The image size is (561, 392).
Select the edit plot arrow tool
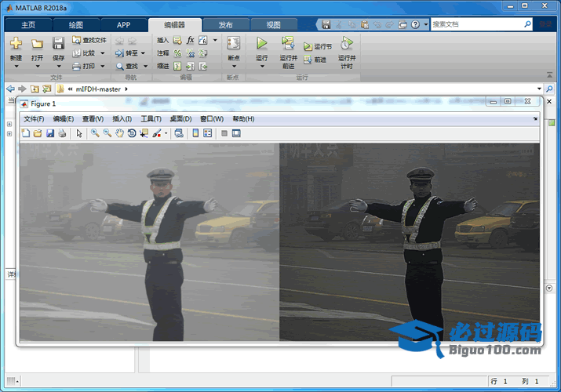point(79,133)
